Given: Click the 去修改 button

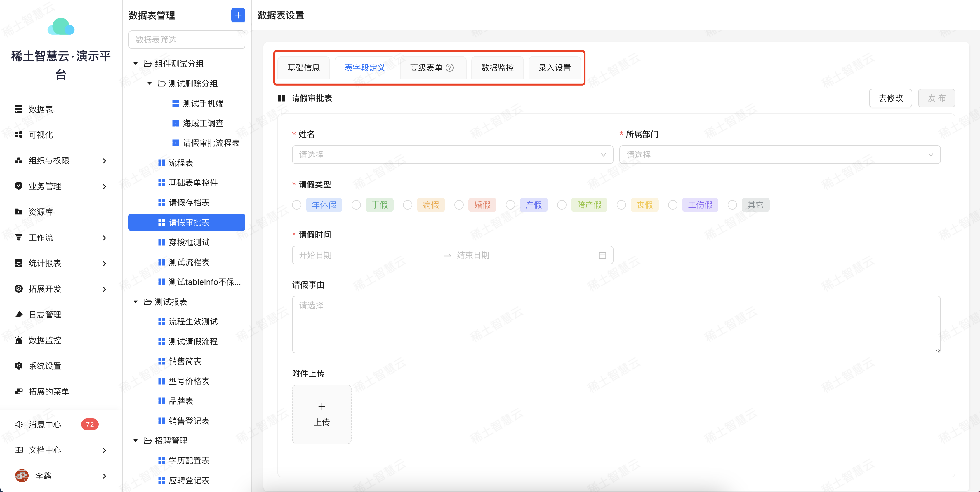Looking at the screenshot, I should click(x=890, y=98).
